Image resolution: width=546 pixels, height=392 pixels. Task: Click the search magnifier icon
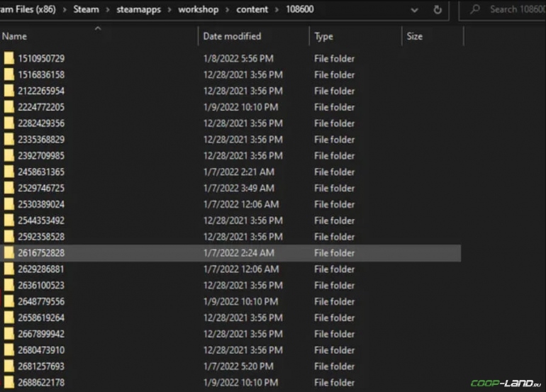(x=477, y=10)
